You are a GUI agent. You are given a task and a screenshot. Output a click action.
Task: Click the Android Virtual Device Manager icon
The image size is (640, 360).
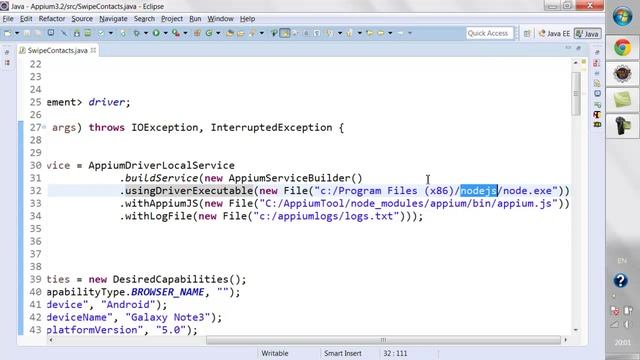[x=87, y=33]
